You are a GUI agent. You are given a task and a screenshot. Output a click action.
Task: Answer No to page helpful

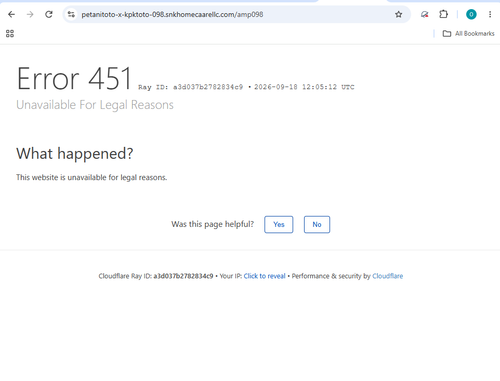click(317, 224)
